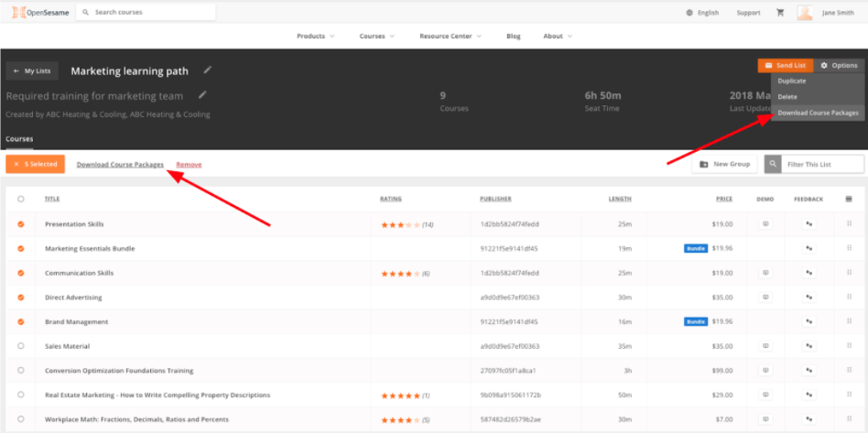Click drag handle icon on Direct Advertising row
868x433 pixels.
coord(849,298)
